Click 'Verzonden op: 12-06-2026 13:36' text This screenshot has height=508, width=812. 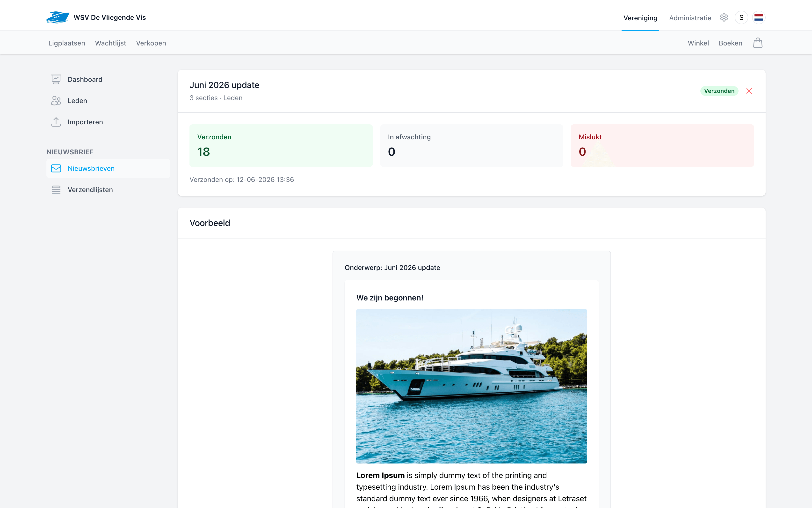242,180
